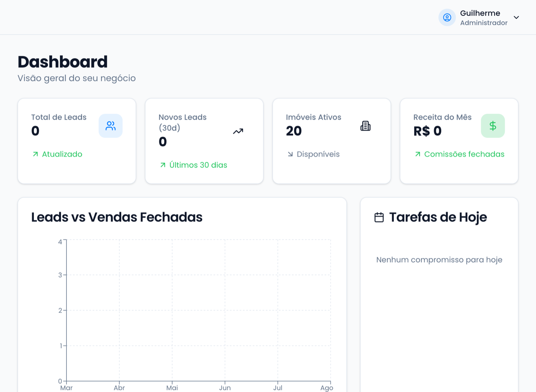Click the 2 value on chart y-axis
The image size is (536, 392).
point(60,311)
